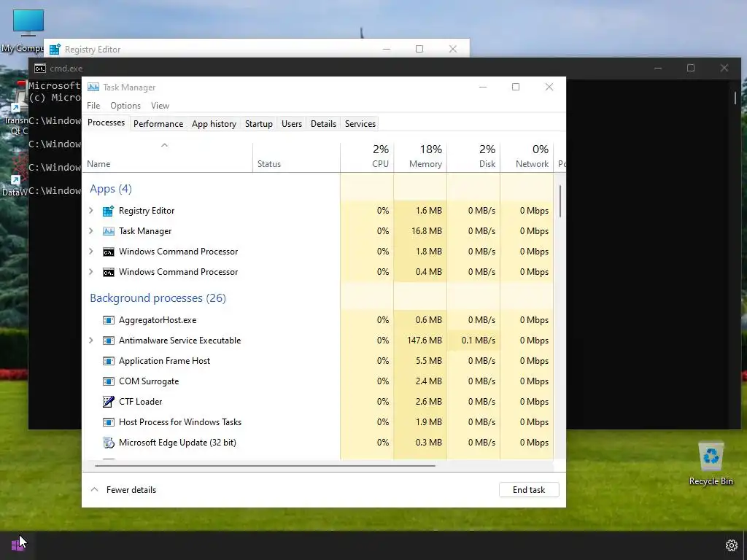Select the Microsoft Edge Update (32 bit) row
Viewport: 747px width, 560px height.
click(318, 443)
